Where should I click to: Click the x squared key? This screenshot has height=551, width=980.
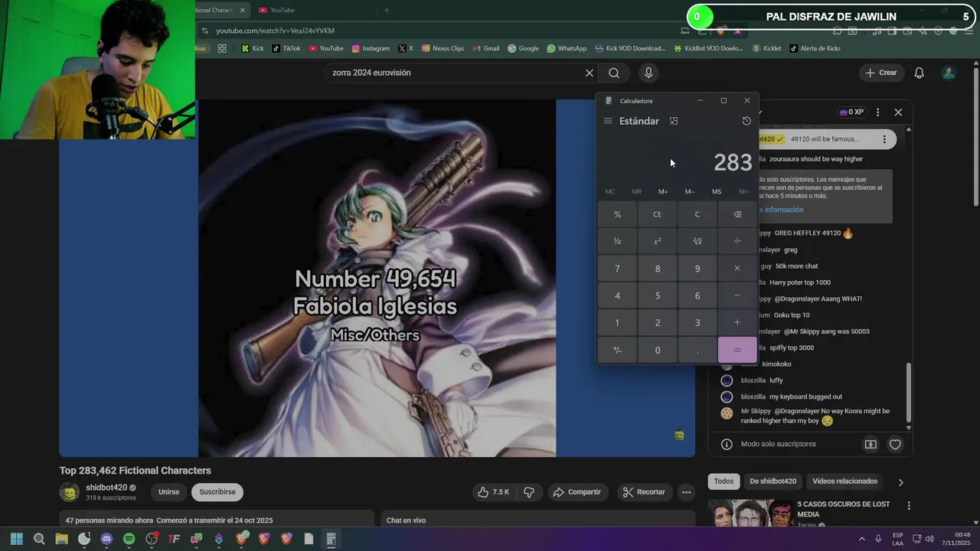tap(657, 241)
